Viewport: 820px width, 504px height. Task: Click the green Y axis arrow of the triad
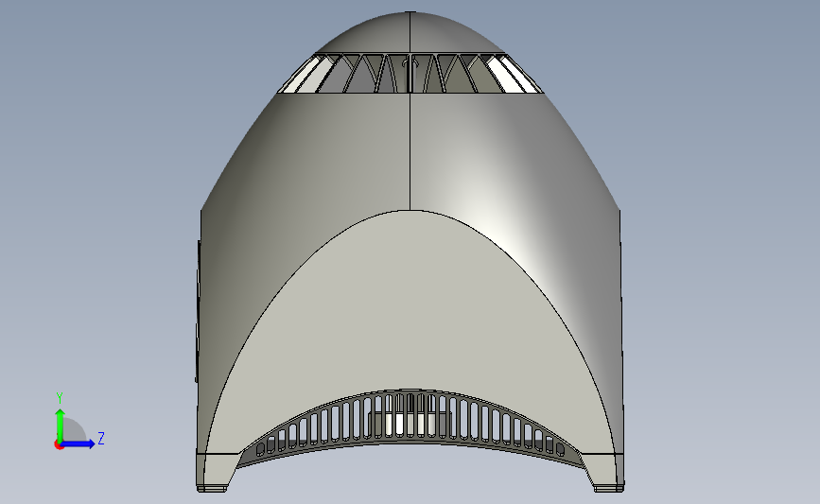click(60, 425)
